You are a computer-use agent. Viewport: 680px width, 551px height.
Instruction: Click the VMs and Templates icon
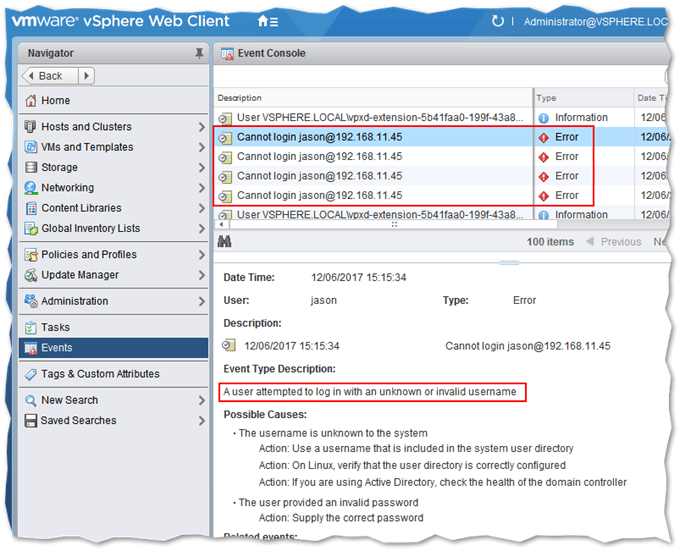coord(31,147)
